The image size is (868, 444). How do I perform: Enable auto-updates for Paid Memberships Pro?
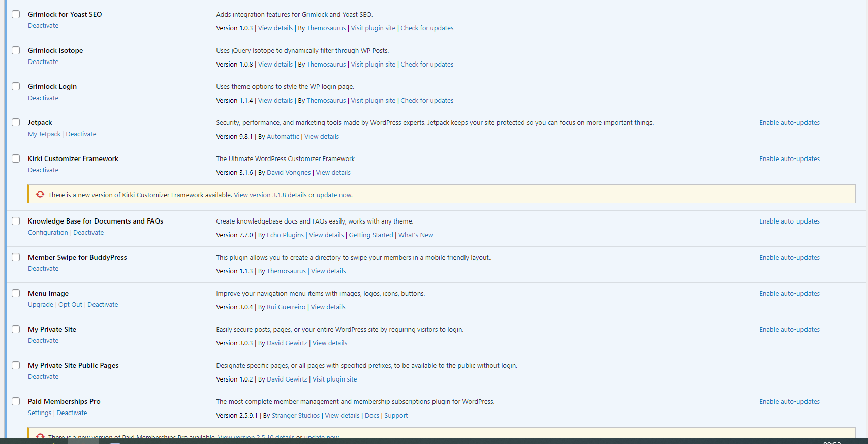789,402
